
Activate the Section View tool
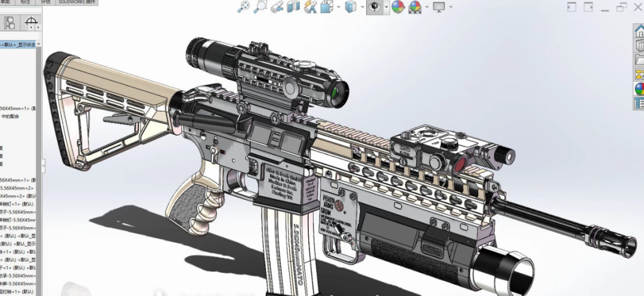tap(293, 7)
